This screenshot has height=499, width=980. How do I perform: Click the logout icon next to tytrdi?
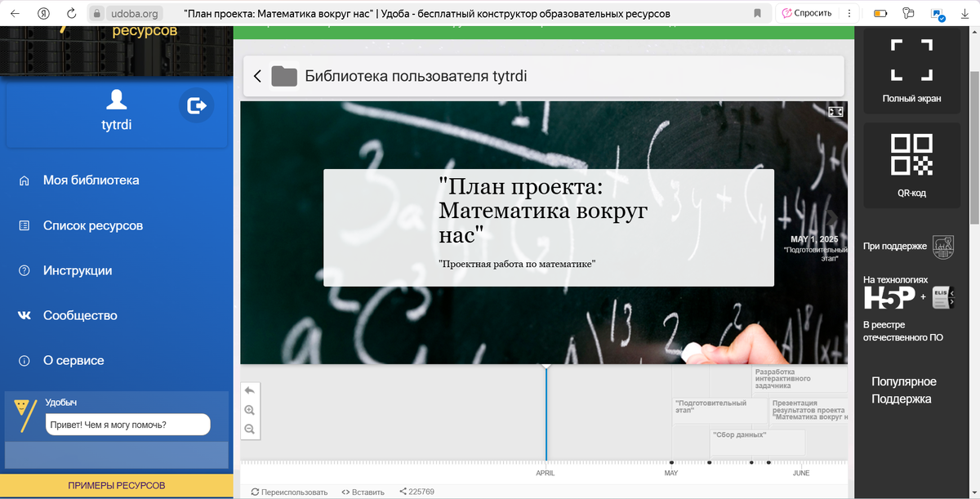pyautogui.click(x=196, y=105)
